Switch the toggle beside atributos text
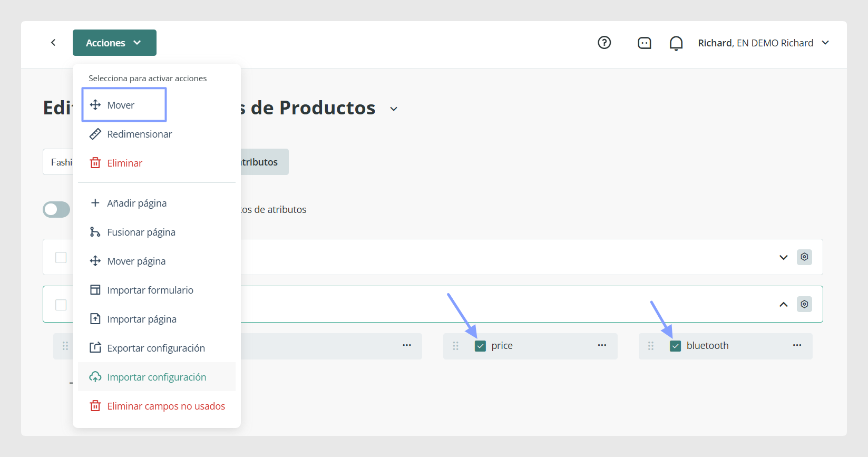The height and width of the screenshot is (457, 868). coord(56,209)
